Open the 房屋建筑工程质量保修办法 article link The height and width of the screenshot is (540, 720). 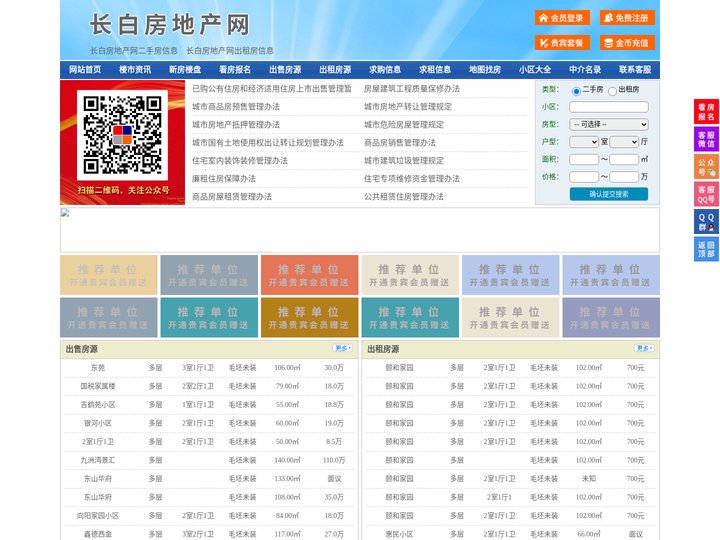click(412, 89)
